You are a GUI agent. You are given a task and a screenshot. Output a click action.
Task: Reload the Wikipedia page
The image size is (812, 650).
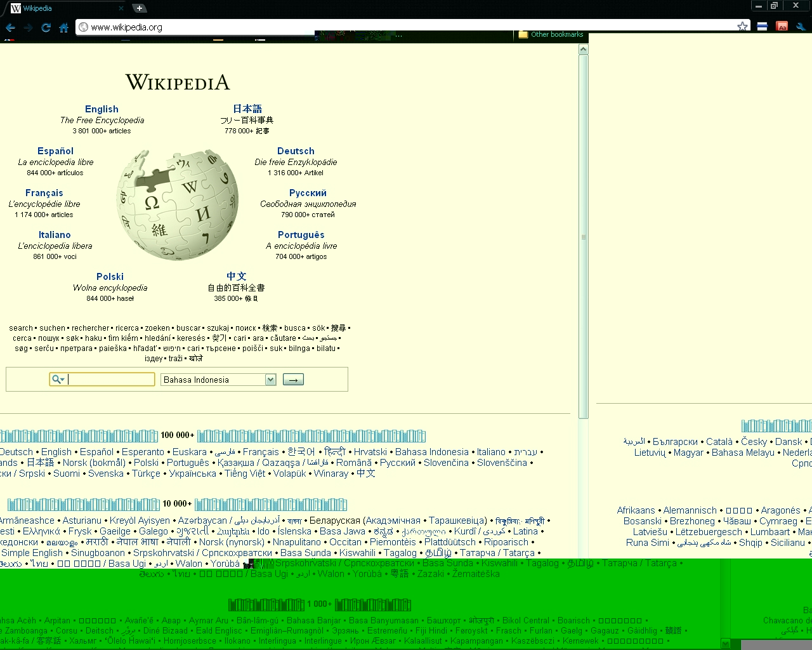(x=46, y=27)
